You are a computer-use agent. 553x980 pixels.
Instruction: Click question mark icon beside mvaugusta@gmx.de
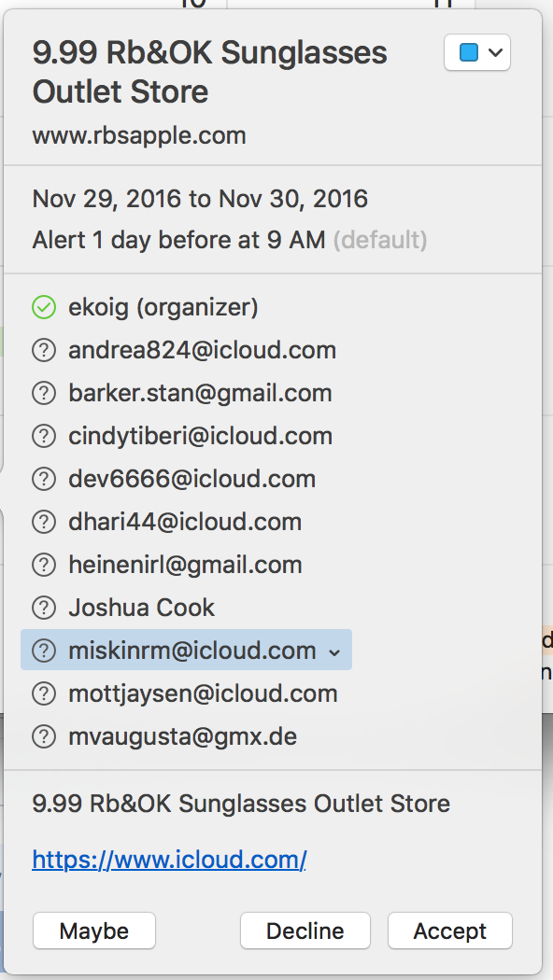pos(44,737)
